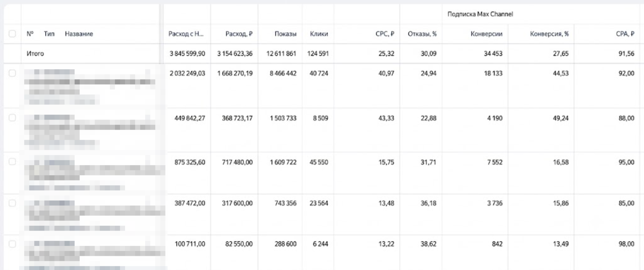Check the row with 6 244 clicks
Image resolution: width=644 pixels, height=270 pixels.
coord(12,244)
